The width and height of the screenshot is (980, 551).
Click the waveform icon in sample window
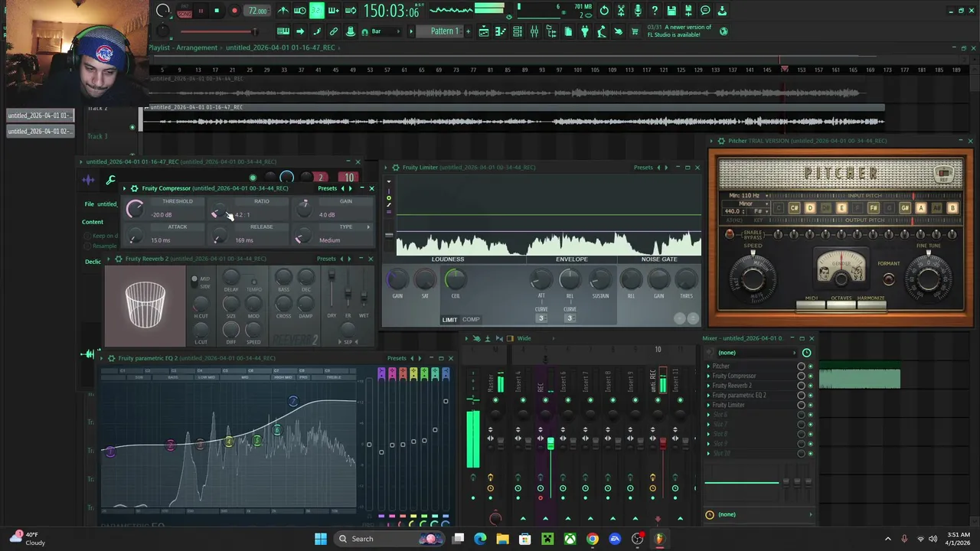(x=89, y=181)
